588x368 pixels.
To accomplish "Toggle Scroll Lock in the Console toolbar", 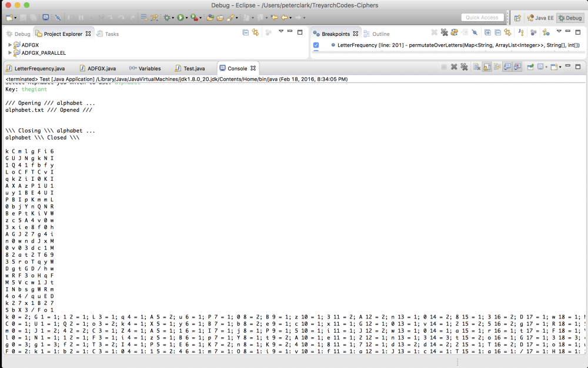I will click(487, 67).
